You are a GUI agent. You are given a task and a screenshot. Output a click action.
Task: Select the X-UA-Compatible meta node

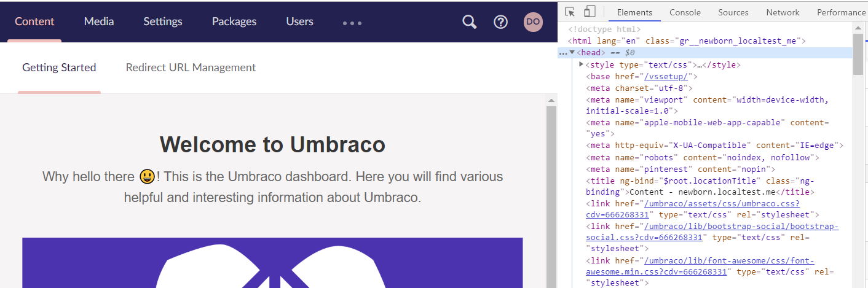click(x=715, y=146)
